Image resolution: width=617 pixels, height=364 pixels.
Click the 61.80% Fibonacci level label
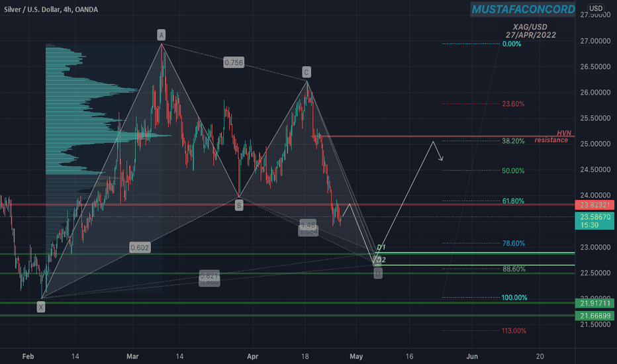click(513, 201)
